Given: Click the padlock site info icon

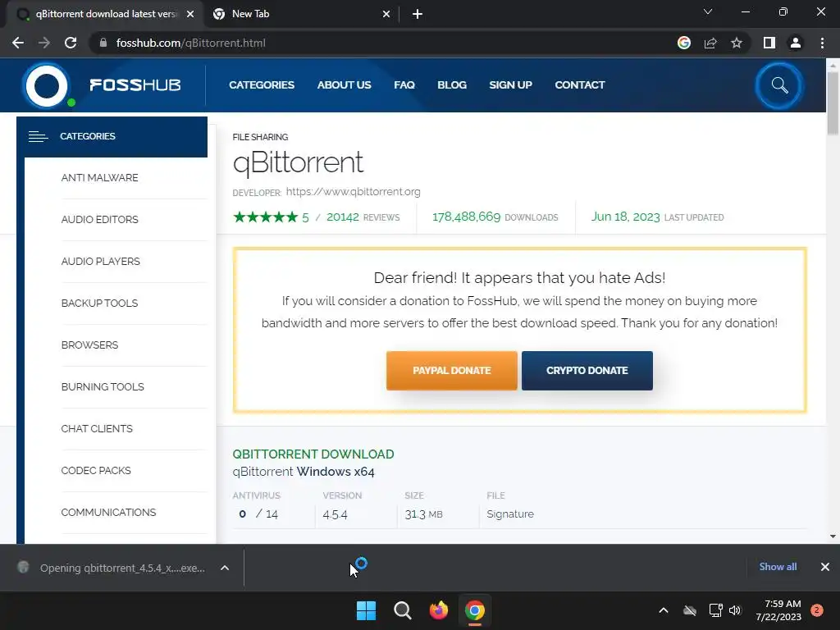Looking at the screenshot, I should pos(103,43).
